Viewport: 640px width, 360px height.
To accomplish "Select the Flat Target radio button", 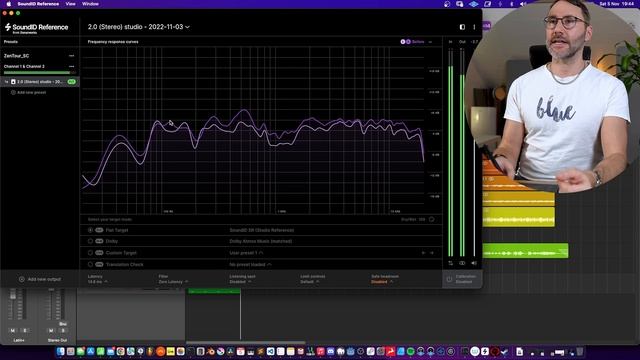I will coord(90,230).
